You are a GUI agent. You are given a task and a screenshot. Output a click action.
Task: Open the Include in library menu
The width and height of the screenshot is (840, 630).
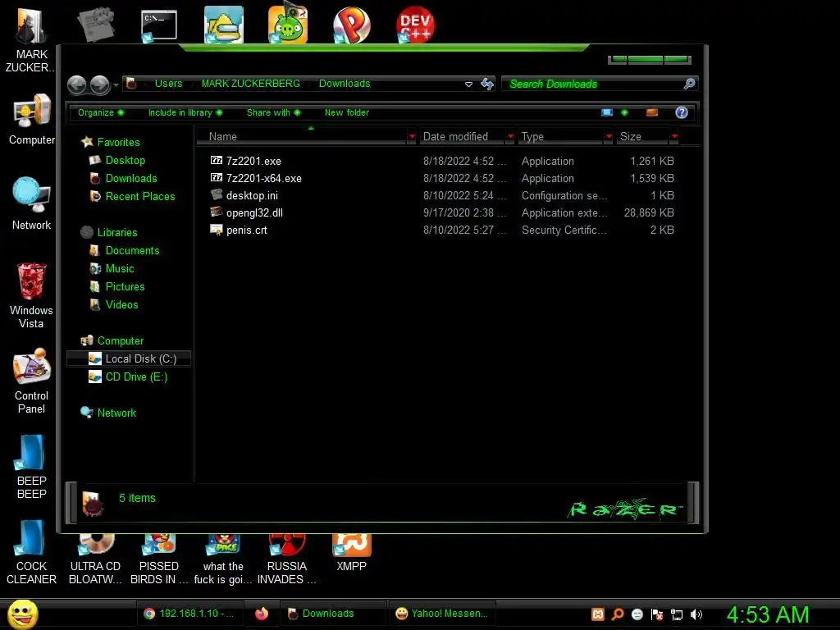click(x=185, y=112)
